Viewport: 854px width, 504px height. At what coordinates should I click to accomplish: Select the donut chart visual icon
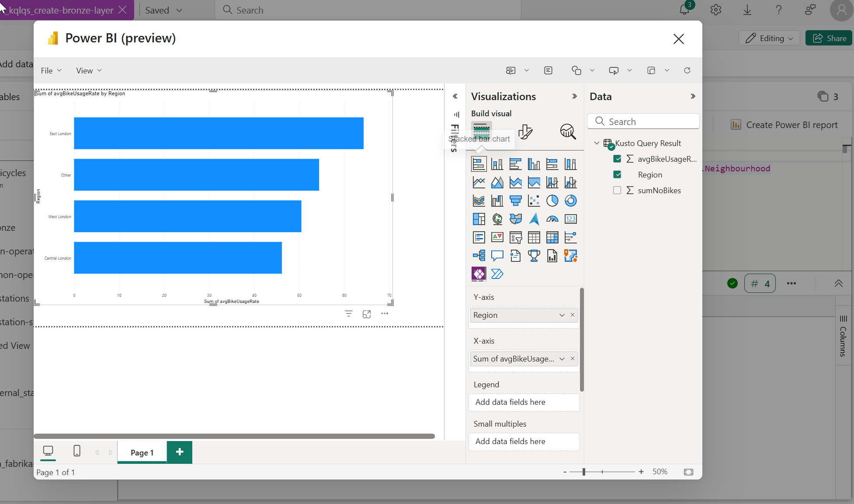[x=570, y=201]
